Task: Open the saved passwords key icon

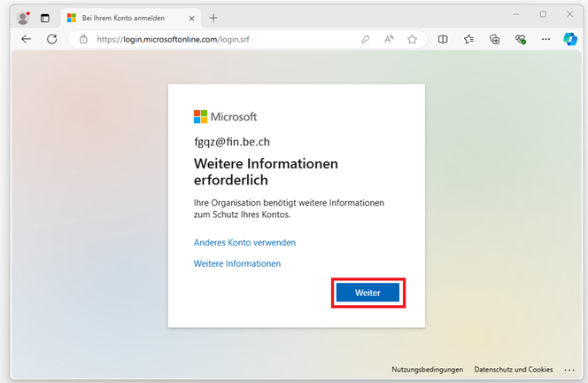Action: [365, 39]
